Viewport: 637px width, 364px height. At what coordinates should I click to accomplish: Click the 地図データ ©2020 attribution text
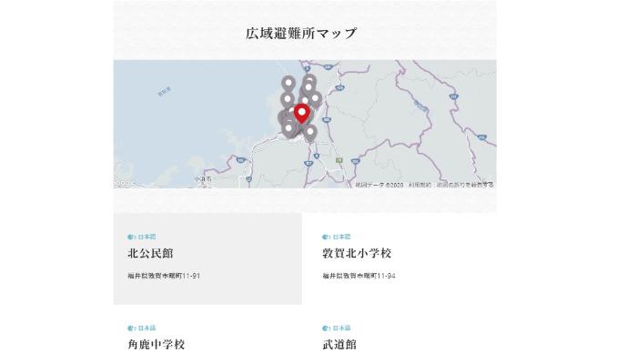(x=379, y=185)
